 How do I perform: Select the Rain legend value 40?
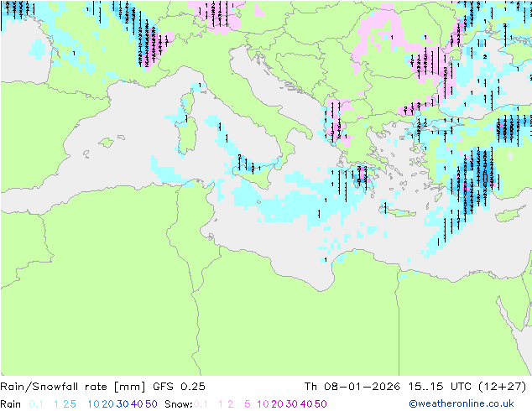coord(137,404)
